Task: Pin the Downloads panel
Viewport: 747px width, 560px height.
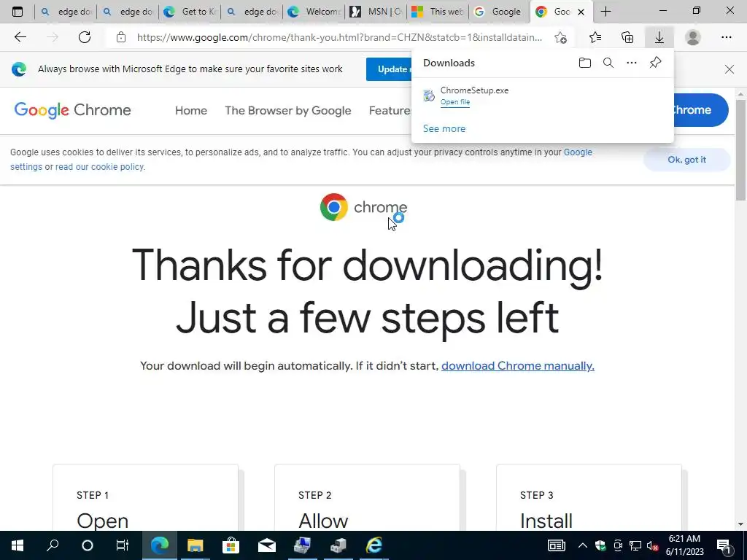Action: (x=656, y=63)
